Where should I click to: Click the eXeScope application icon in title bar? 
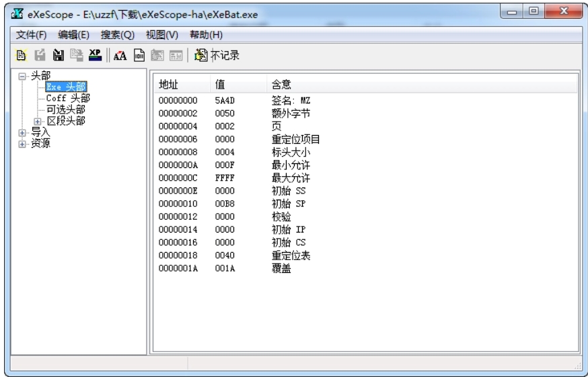click(x=17, y=14)
